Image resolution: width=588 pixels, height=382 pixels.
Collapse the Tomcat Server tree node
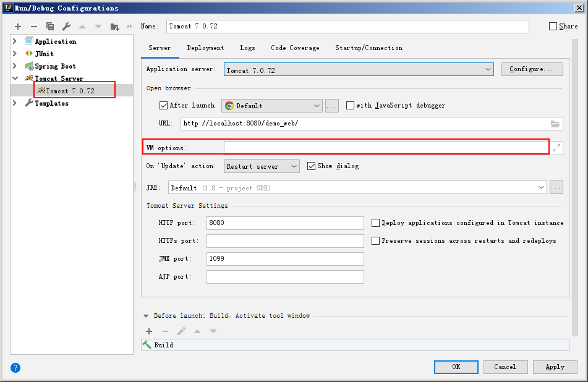(14, 79)
